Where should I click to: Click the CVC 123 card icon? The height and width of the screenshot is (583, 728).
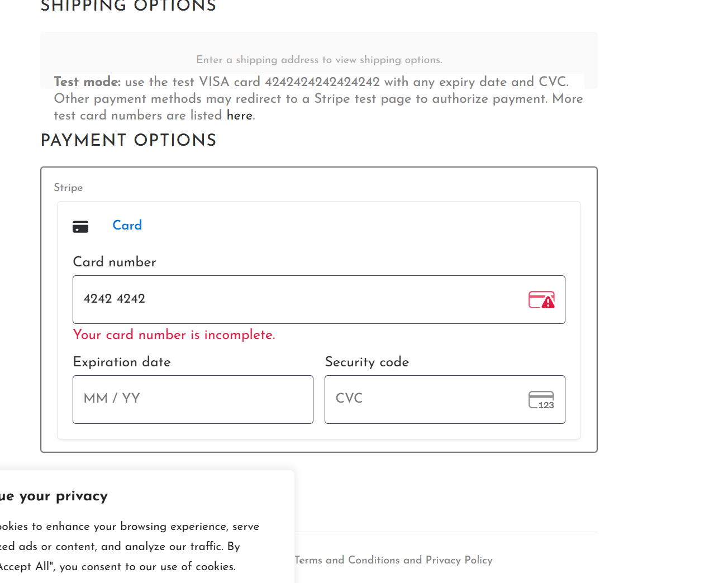tap(541, 400)
